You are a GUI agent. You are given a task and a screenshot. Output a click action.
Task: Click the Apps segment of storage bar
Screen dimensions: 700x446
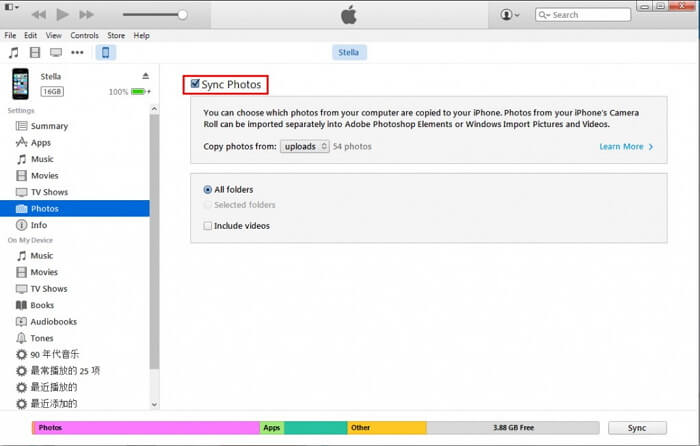point(271,428)
